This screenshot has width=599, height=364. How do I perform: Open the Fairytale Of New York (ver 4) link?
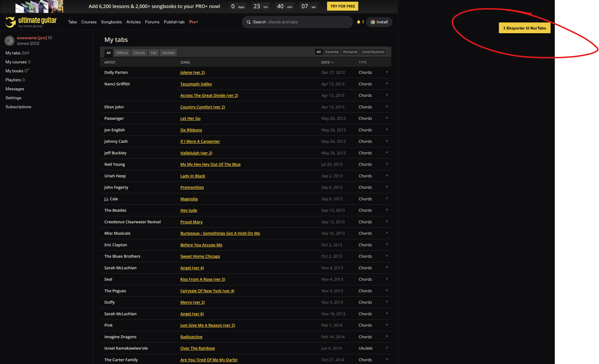click(207, 291)
